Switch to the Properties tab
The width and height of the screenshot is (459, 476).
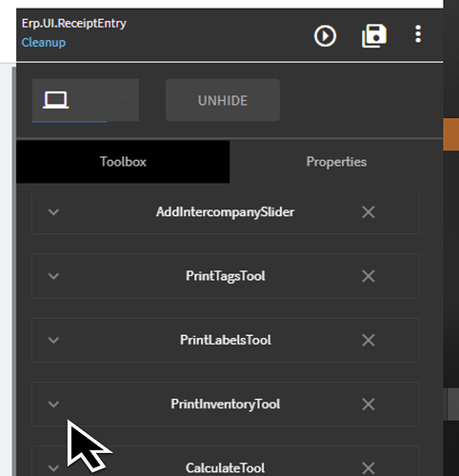point(336,162)
